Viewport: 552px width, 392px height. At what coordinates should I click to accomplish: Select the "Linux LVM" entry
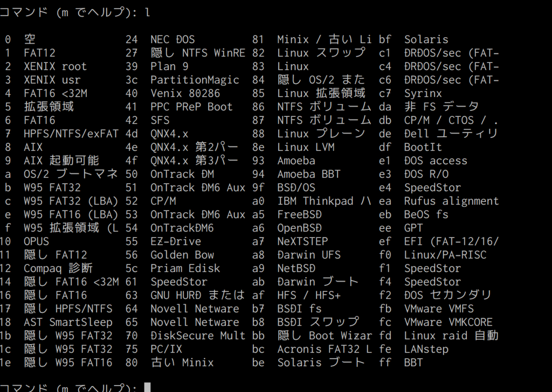coord(306,147)
